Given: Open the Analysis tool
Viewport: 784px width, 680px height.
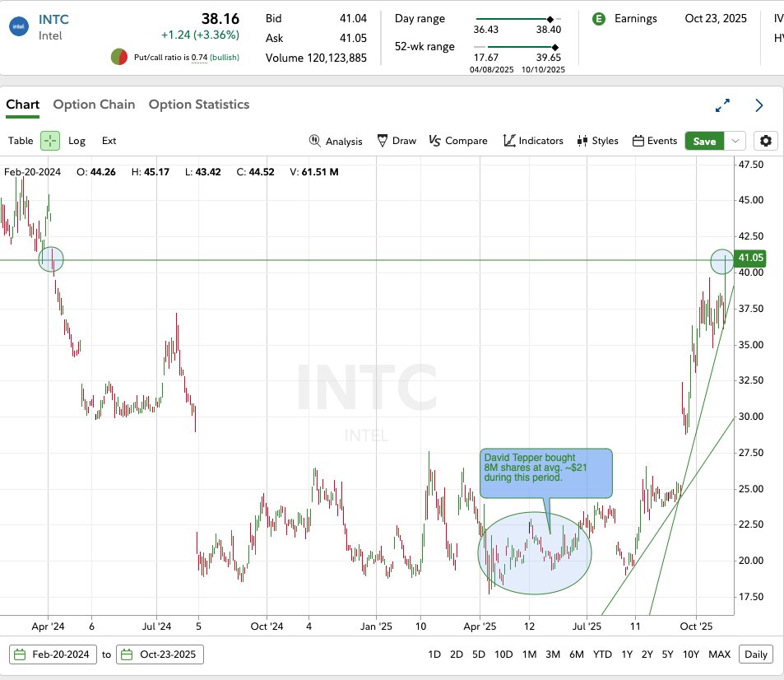Looking at the screenshot, I should (x=336, y=141).
